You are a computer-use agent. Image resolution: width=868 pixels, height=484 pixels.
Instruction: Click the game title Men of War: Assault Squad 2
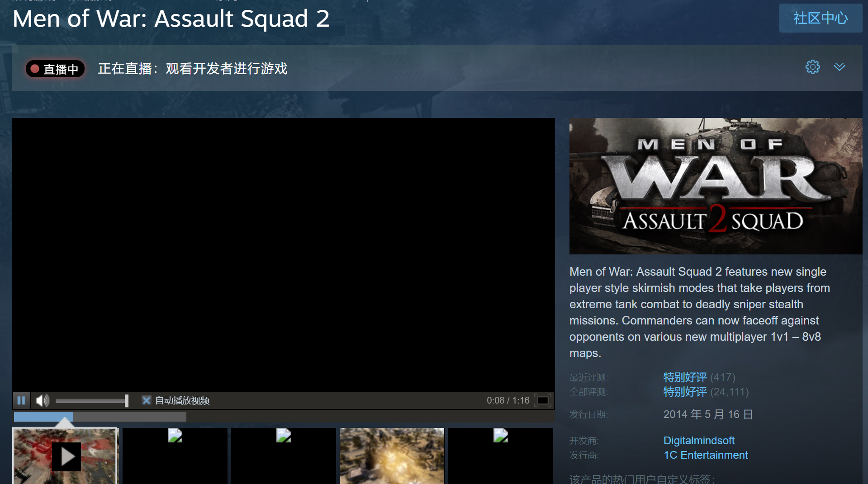click(171, 19)
